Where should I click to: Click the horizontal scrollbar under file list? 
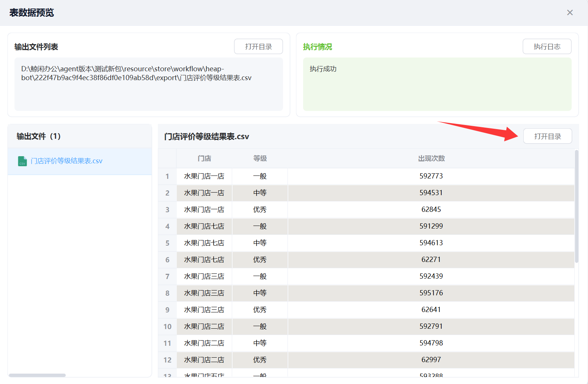pyautogui.click(x=37, y=375)
